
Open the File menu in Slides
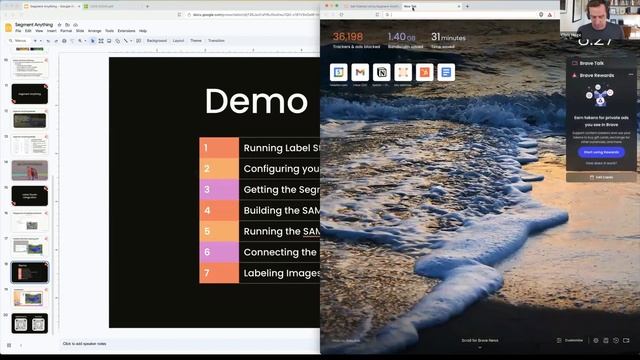(18, 31)
